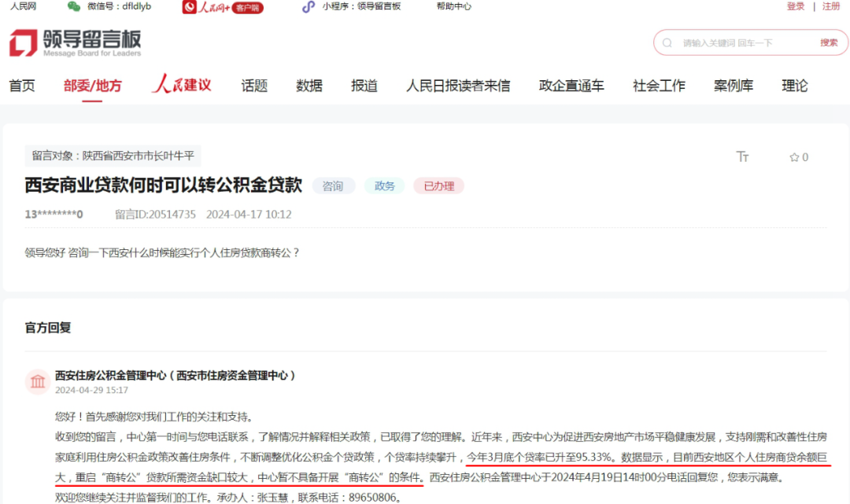Open the 人民网 link at top left
The image size is (850, 504).
coord(24,6)
